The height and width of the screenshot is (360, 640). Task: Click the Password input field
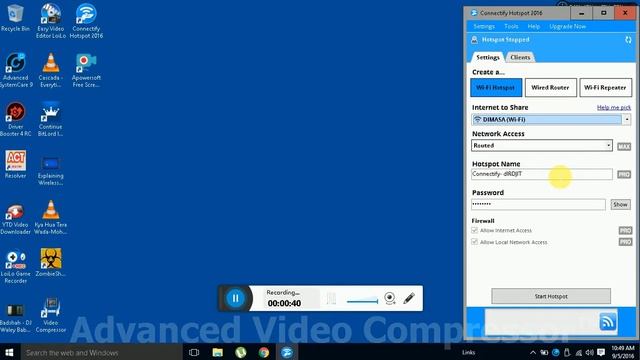coord(538,204)
